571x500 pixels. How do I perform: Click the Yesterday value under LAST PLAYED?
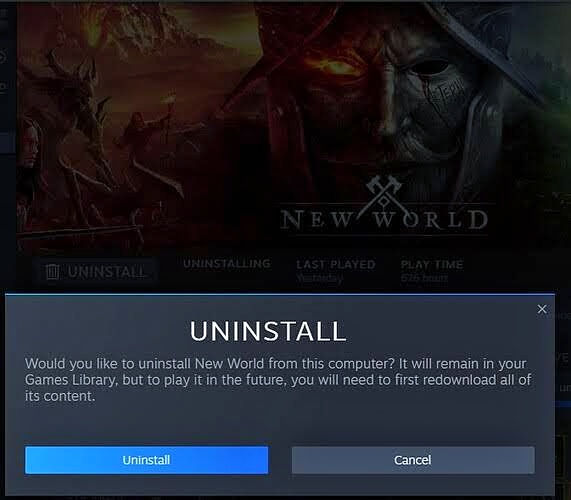pos(319,278)
